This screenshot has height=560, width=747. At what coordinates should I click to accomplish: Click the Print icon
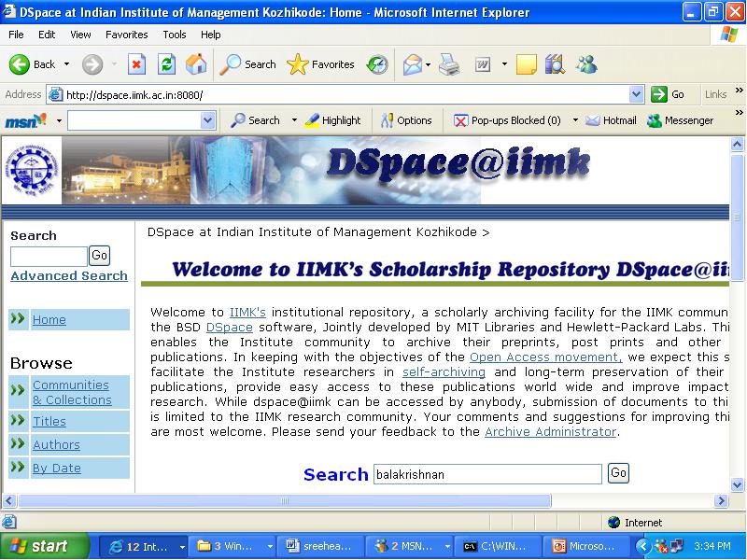(x=449, y=64)
